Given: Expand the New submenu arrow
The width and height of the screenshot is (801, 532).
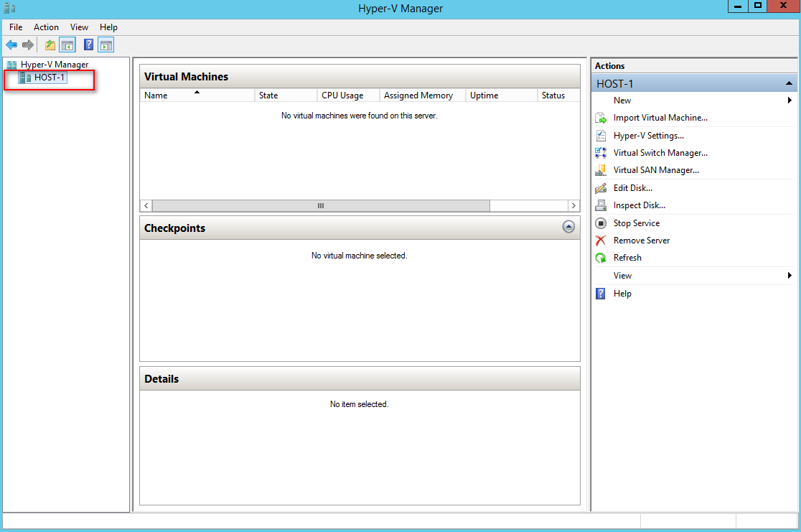Looking at the screenshot, I should (x=790, y=101).
